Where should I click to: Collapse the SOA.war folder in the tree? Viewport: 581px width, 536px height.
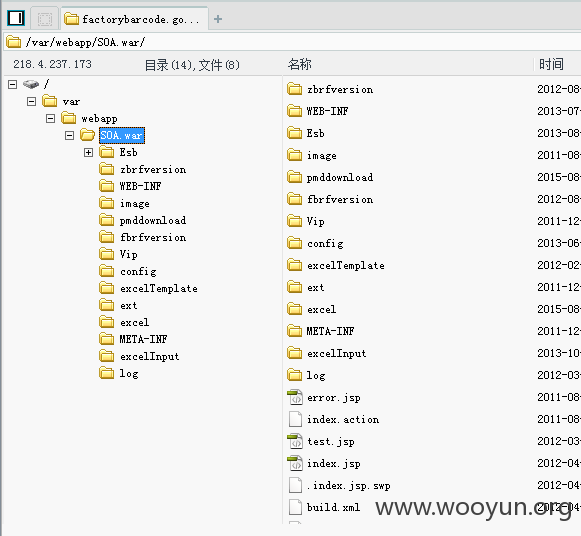(69, 135)
